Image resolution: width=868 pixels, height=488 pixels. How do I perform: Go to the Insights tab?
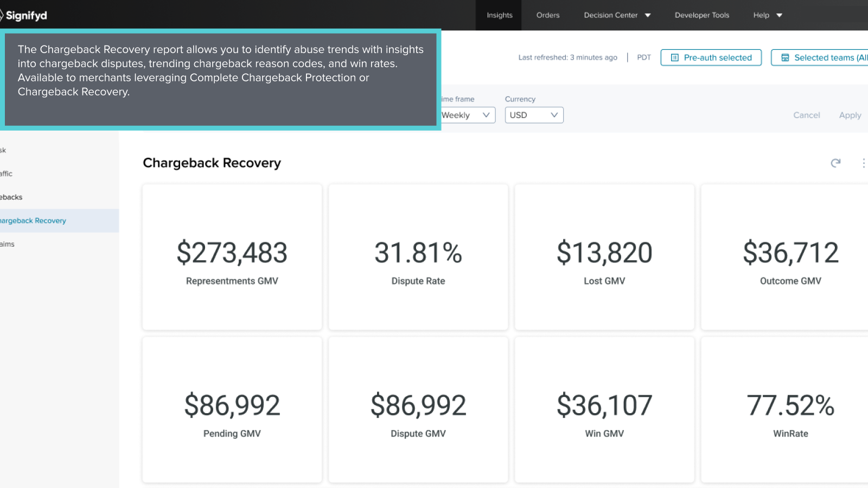point(499,15)
